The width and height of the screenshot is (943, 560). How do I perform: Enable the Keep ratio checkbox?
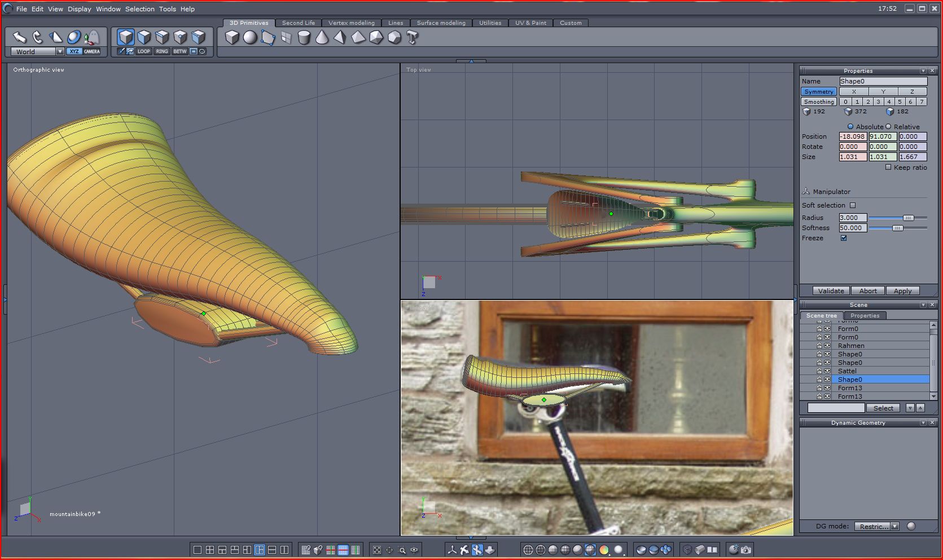(x=888, y=167)
